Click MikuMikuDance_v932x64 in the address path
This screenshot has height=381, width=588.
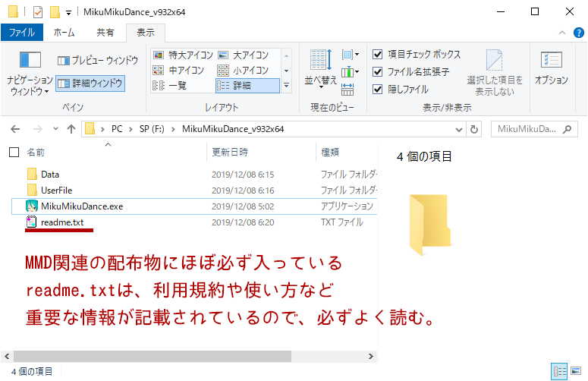point(233,129)
